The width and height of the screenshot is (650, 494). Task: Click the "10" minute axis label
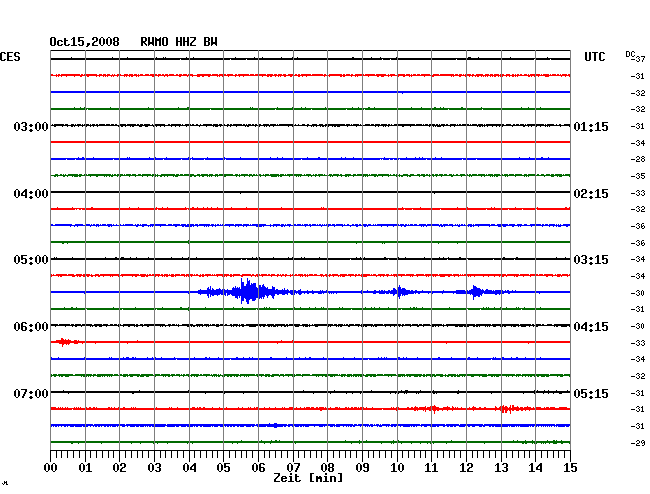click(397, 468)
